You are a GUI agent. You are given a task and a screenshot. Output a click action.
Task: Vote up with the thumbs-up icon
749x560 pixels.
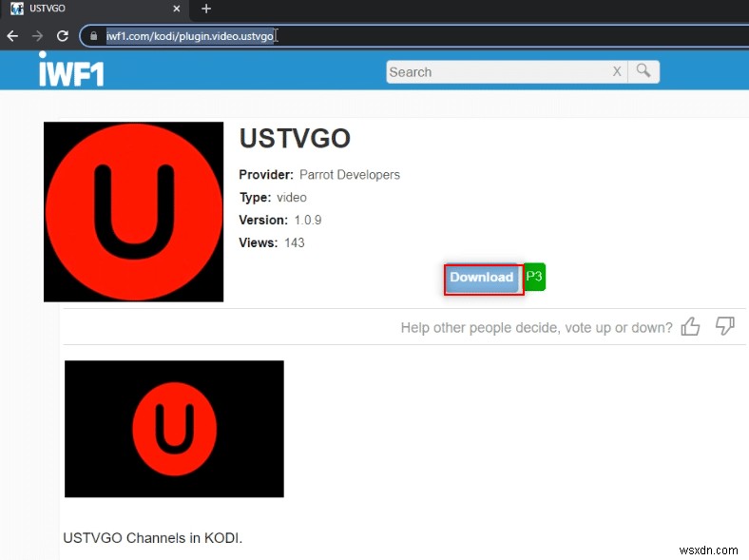[690, 327]
